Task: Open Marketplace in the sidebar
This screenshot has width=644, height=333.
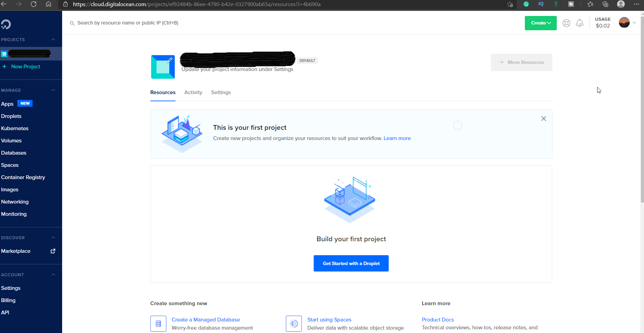Action: click(x=16, y=251)
